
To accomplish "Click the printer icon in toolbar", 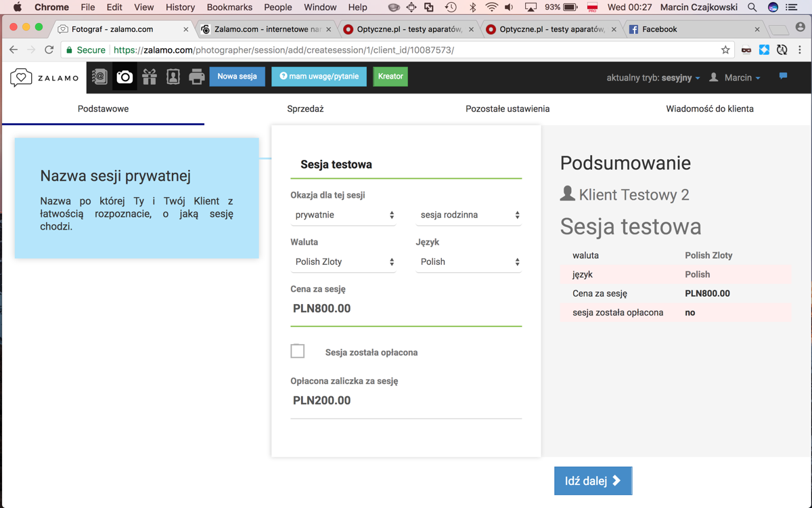I will pos(197,77).
